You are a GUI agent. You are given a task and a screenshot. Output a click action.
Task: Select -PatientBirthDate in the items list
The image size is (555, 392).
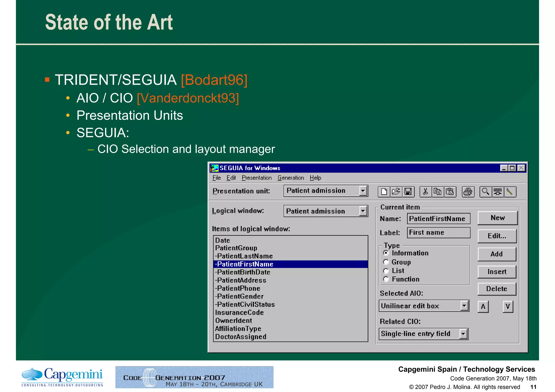pyautogui.click(x=291, y=272)
